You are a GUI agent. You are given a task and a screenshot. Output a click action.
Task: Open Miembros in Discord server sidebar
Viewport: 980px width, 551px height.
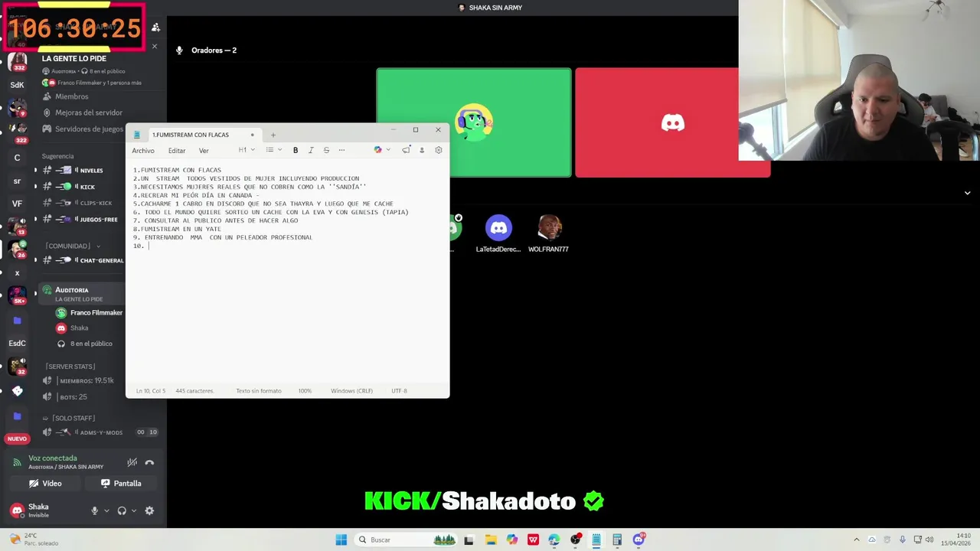pos(66,96)
